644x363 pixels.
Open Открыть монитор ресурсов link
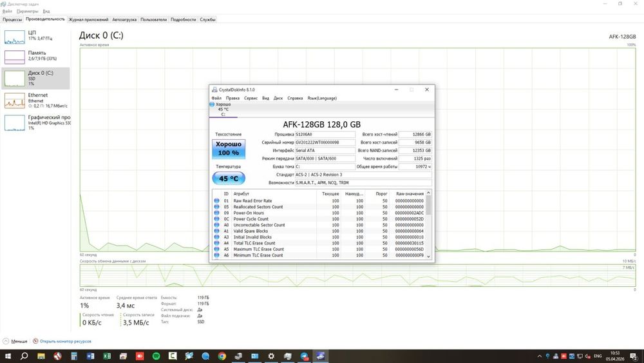point(65,341)
